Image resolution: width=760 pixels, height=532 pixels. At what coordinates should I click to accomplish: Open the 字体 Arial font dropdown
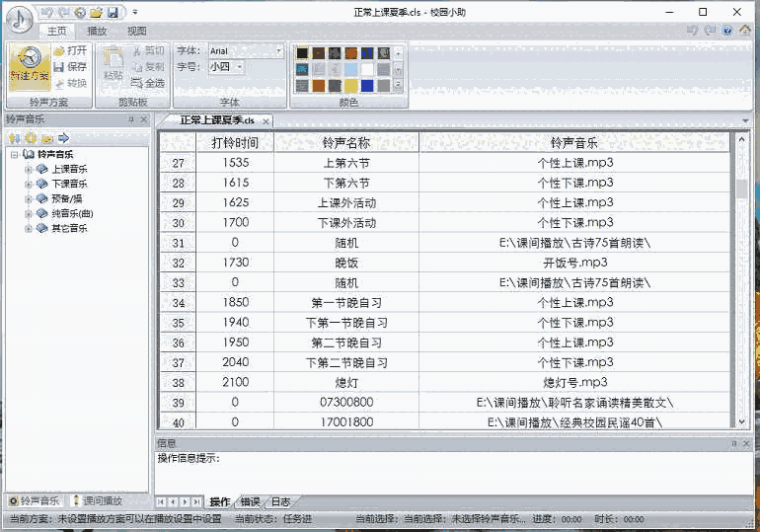(x=279, y=50)
